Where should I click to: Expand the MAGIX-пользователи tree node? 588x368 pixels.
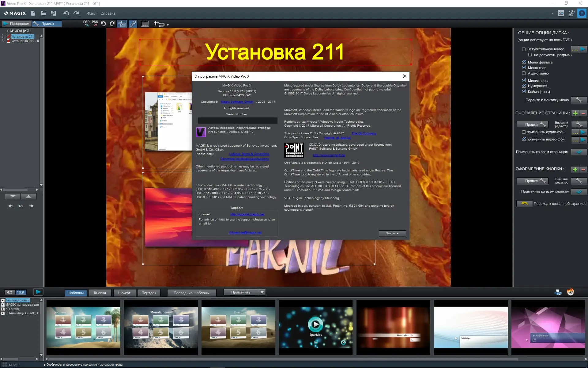pos(3,305)
